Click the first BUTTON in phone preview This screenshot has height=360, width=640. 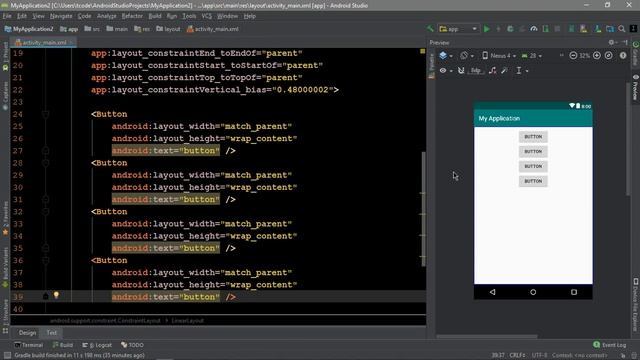(533, 136)
